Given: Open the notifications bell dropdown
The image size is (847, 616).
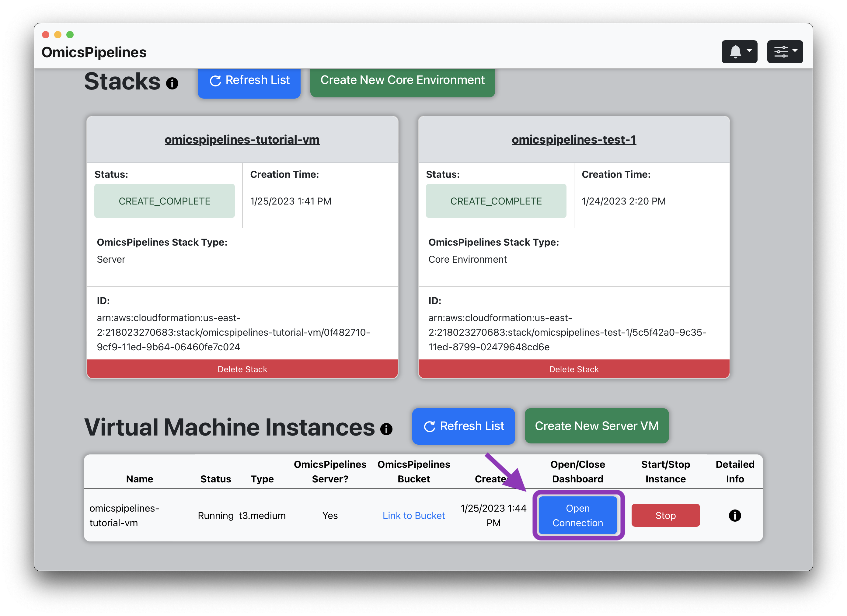Looking at the screenshot, I should pos(739,51).
